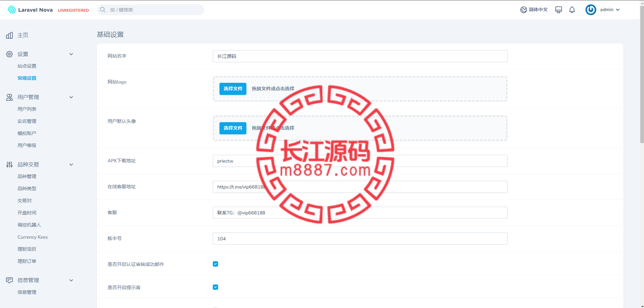The width and height of the screenshot is (644, 308).
Task: Click 选择文件 for 网站logo
Action: pyautogui.click(x=233, y=89)
